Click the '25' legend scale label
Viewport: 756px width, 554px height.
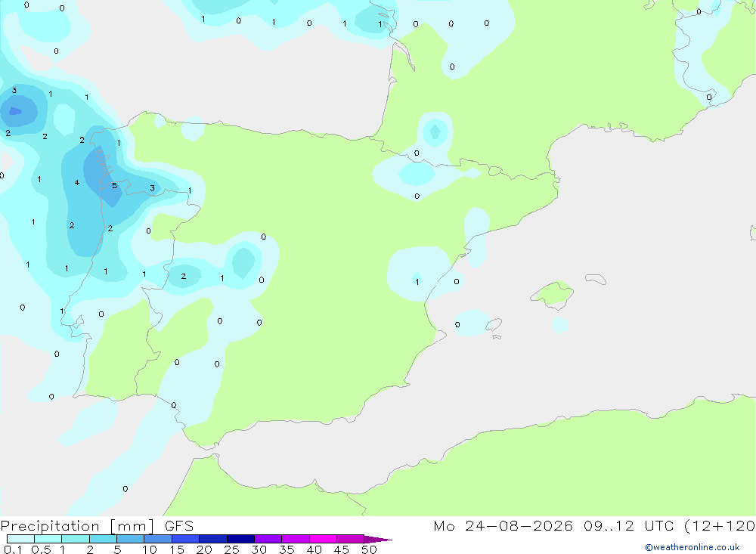(x=232, y=549)
